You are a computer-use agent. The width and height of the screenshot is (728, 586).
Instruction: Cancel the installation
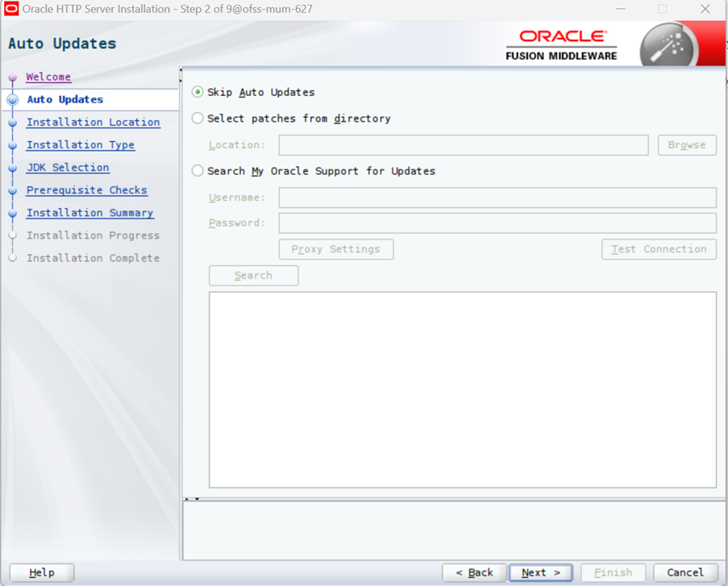pos(685,572)
